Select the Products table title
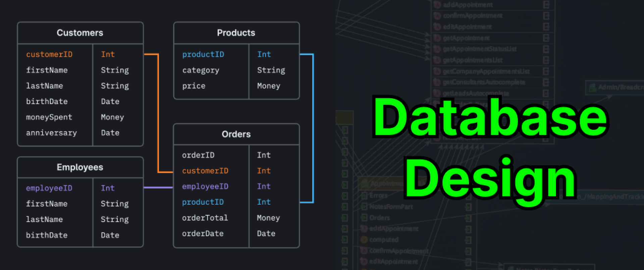Image resolution: width=644 pixels, height=270 pixels. (236, 33)
